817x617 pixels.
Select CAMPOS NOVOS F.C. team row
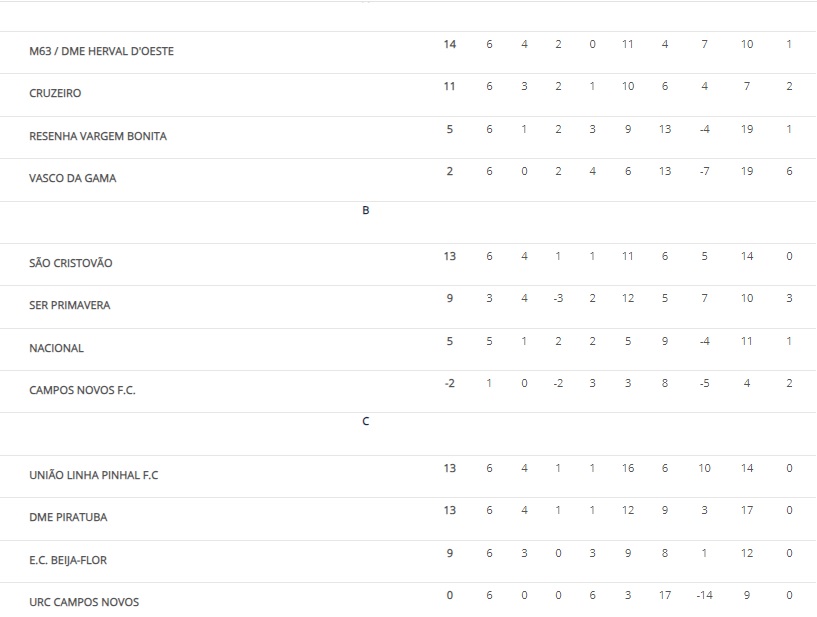tap(408, 391)
